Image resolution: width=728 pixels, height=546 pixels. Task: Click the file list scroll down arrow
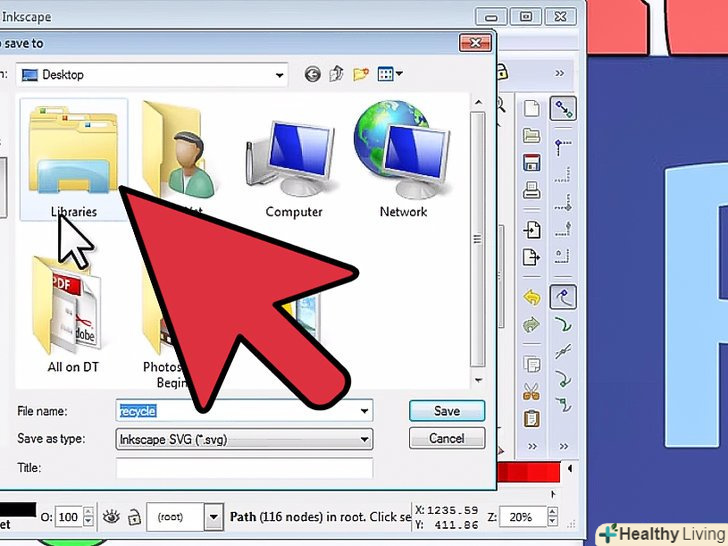click(x=478, y=380)
